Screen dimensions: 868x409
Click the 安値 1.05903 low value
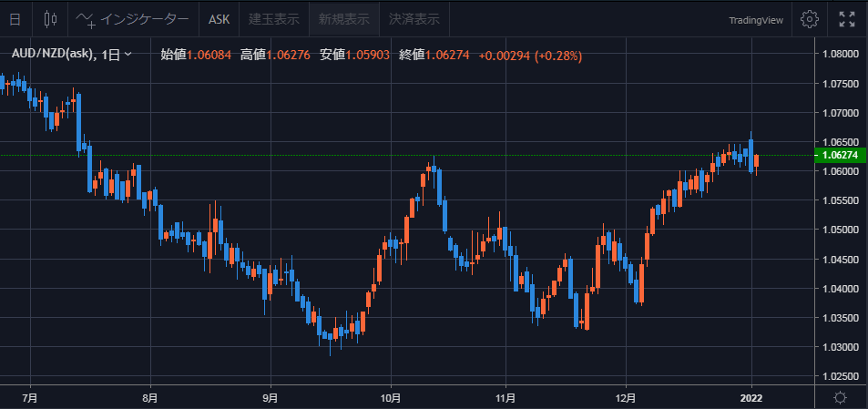[354, 55]
